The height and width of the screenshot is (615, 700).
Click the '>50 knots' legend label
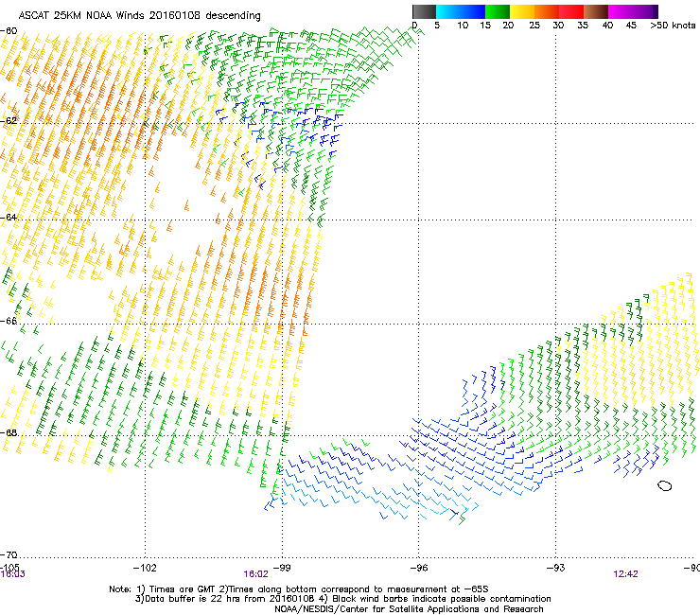(673, 26)
